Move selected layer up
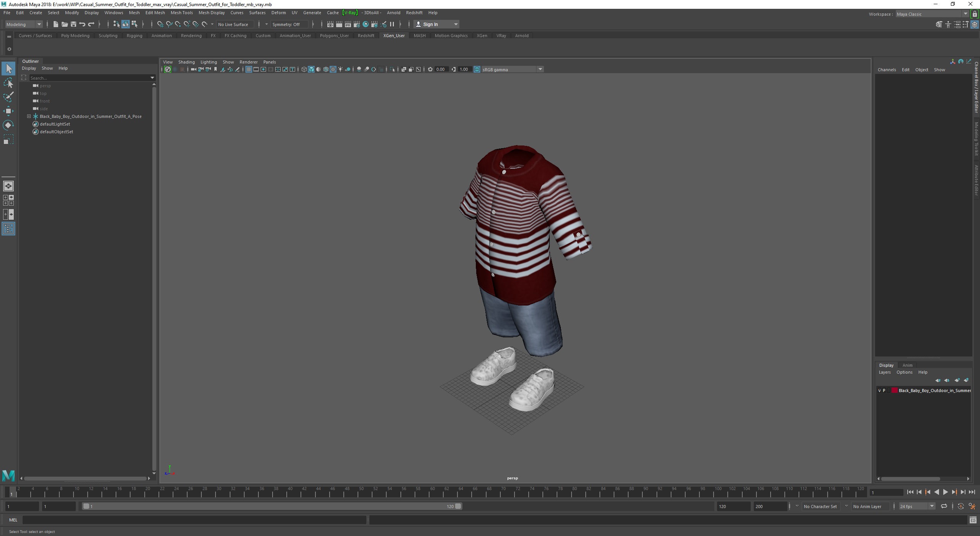Image resolution: width=980 pixels, height=536 pixels. coord(938,380)
